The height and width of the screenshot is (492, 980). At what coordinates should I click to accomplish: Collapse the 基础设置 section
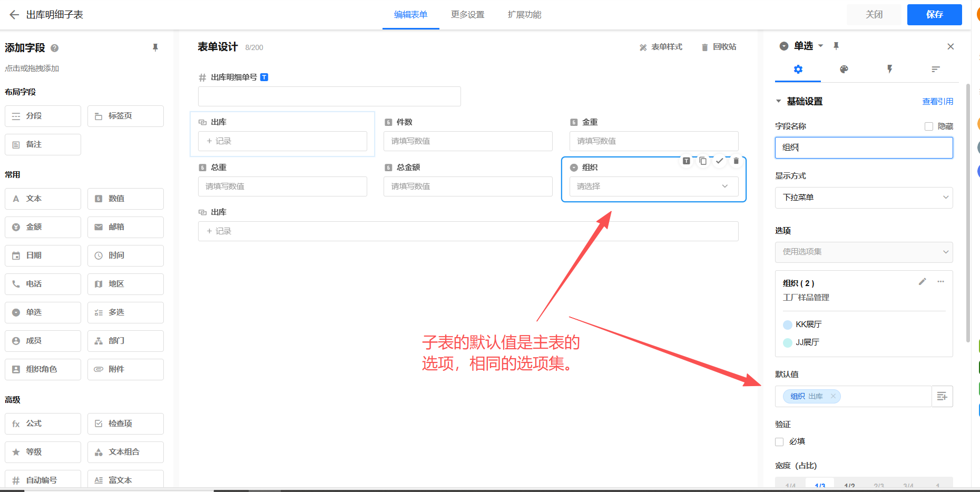[x=779, y=101]
